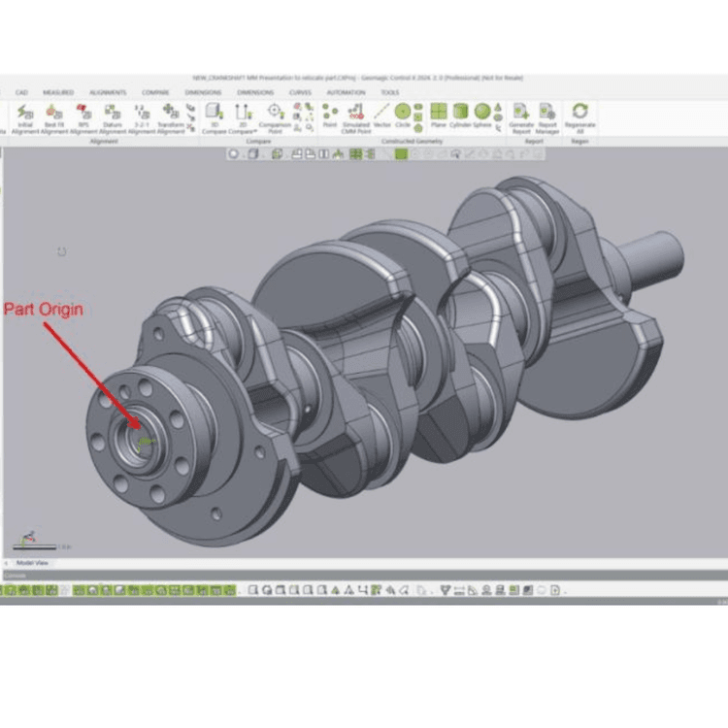Run Best Fit Alignment

(x=53, y=116)
